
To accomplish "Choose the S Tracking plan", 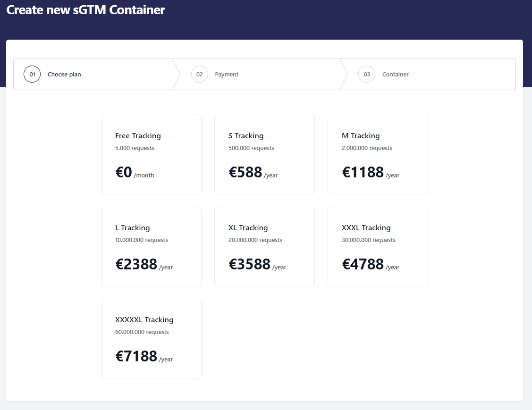I will coord(264,154).
